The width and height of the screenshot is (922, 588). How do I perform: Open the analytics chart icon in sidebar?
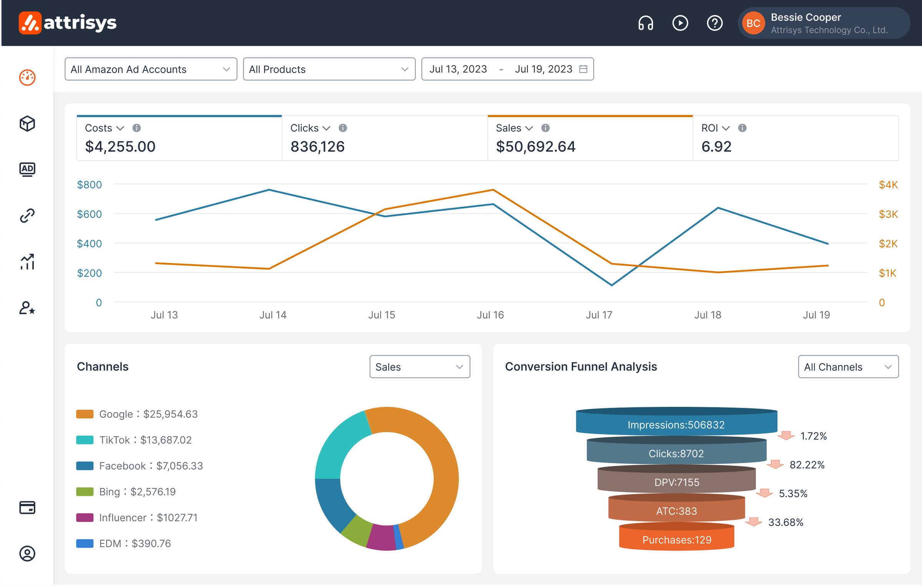(x=27, y=262)
